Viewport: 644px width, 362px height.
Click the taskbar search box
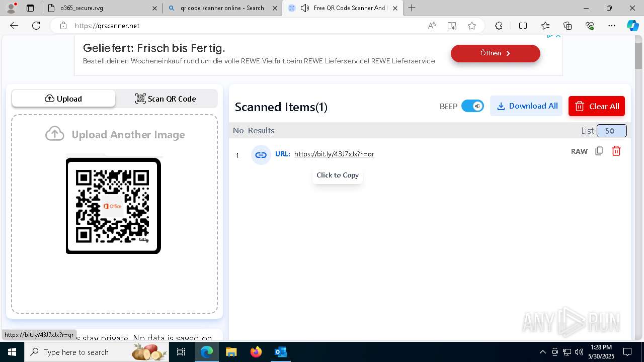97,352
